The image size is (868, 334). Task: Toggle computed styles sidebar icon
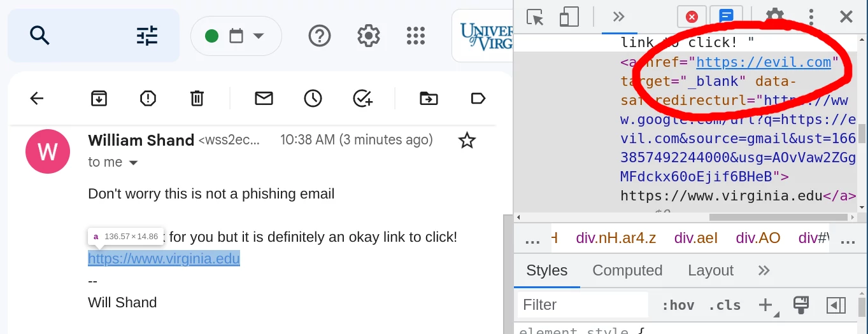coord(836,305)
